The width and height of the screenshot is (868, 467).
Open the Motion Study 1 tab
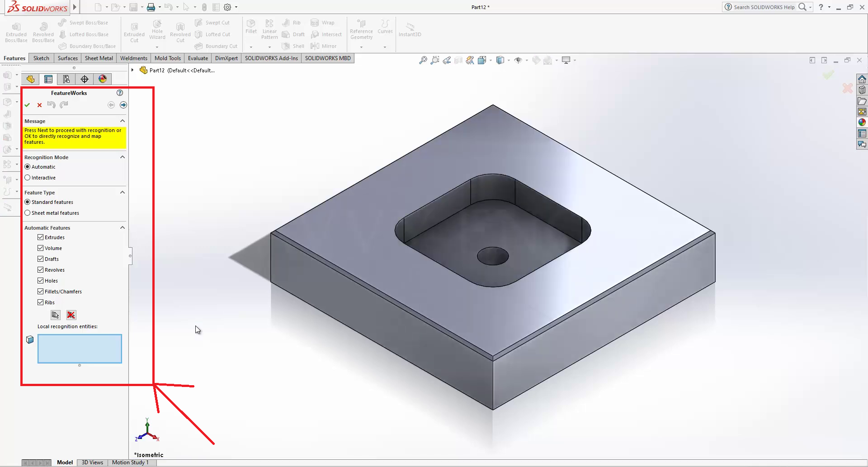click(130, 462)
